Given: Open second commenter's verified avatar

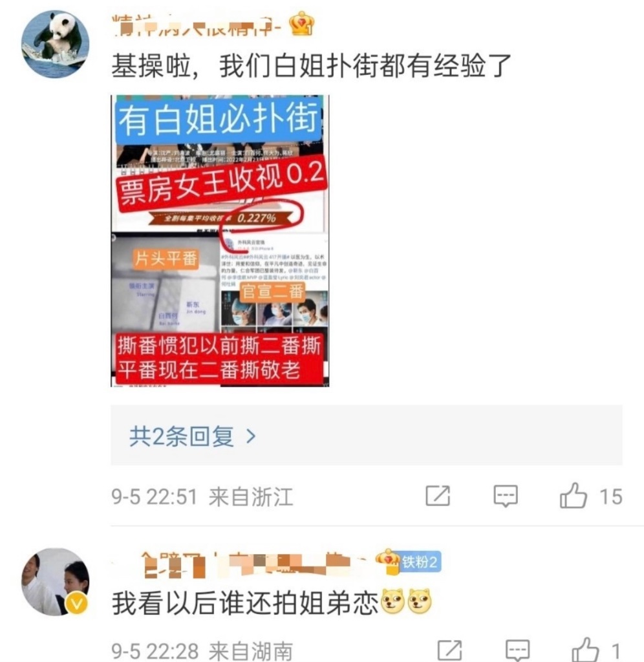Looking at the screenshot, I should pos(56,582).
